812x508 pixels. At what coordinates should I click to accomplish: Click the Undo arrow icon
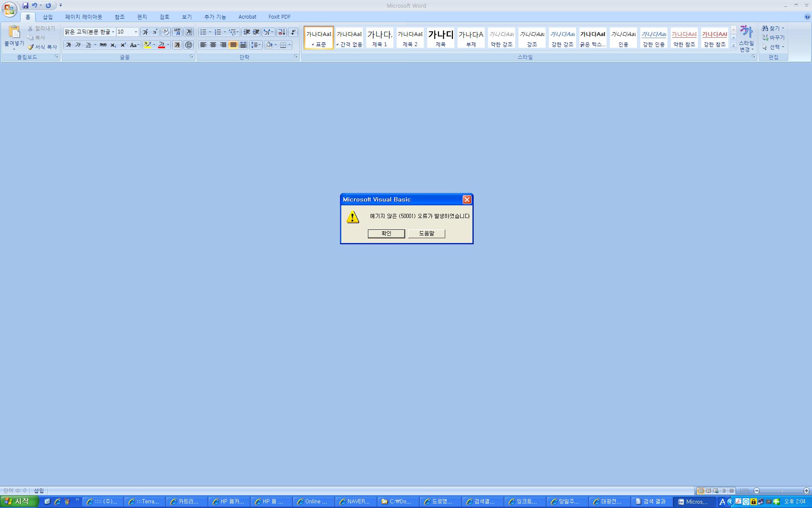[35, 6]
